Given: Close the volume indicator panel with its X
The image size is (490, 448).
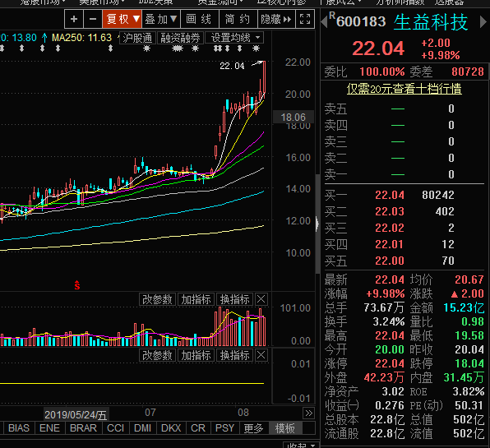Looking at the screenshot, I should click(x=261, y=299).
